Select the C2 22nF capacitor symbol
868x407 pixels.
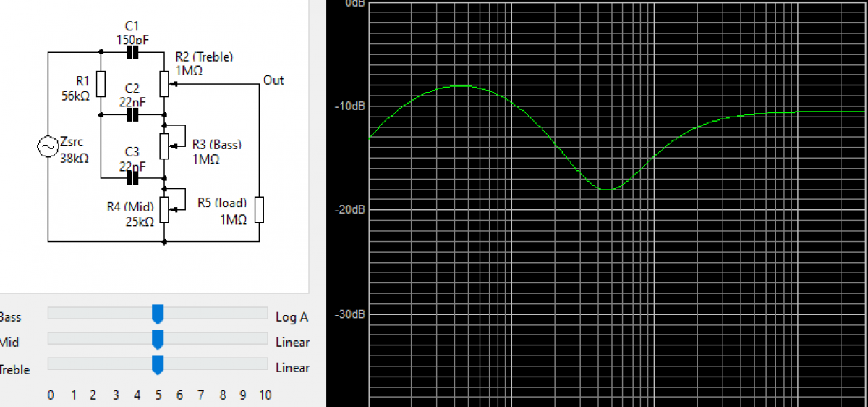pos(132,114)
